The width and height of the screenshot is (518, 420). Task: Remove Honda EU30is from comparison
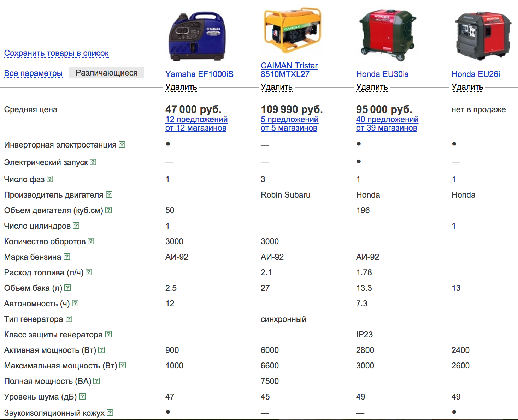(x=372, y=87)
